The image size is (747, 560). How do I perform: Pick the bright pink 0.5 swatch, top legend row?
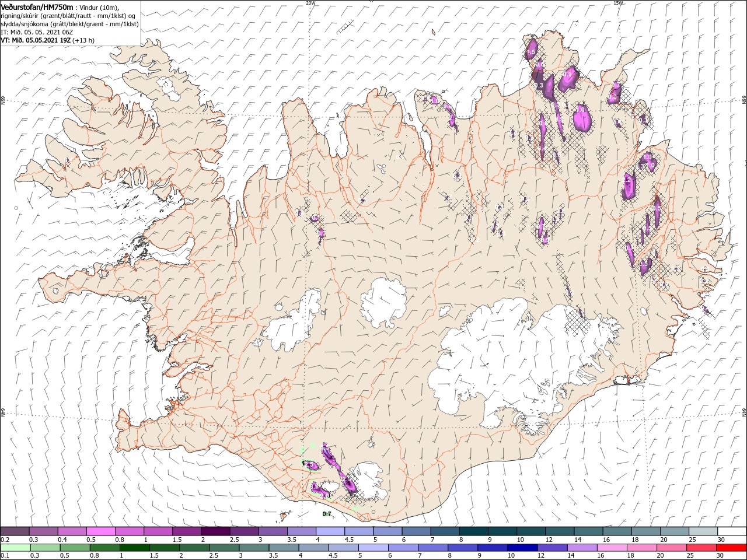101,531
